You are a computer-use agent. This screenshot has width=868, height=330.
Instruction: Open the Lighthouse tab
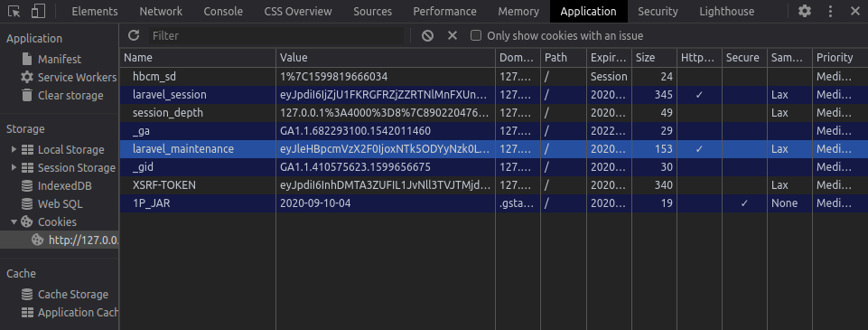tap(726, 11)
